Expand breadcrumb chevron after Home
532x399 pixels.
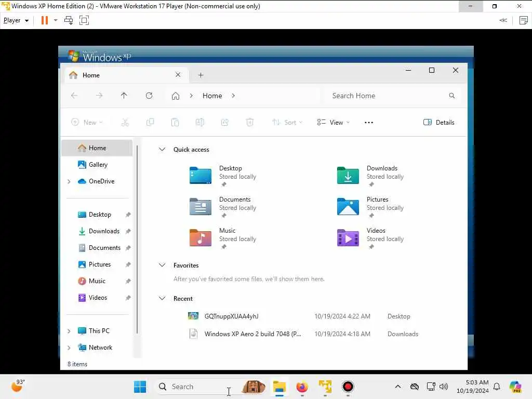tap(233, 96)
